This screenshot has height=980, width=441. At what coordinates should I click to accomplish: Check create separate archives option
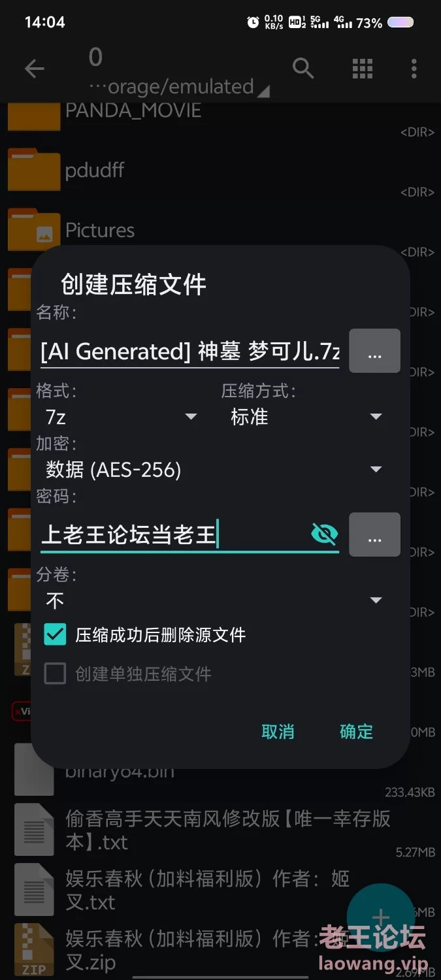[56, 674]
